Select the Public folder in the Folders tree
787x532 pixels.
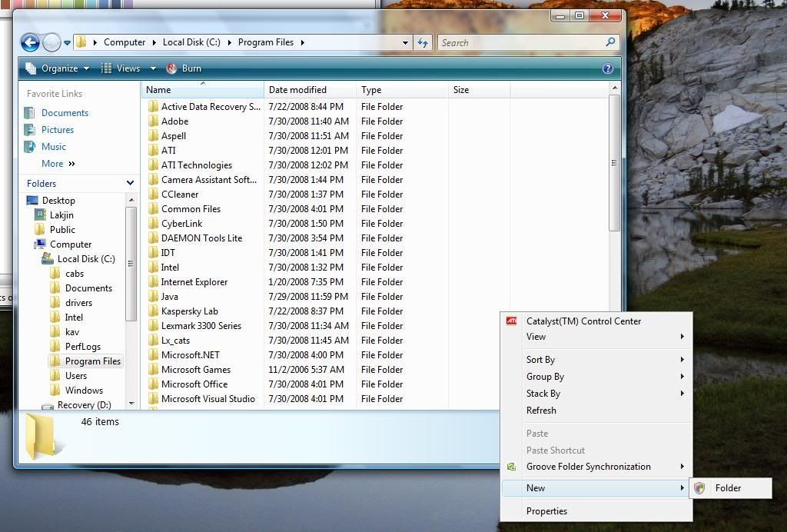(x=62, y=229)
